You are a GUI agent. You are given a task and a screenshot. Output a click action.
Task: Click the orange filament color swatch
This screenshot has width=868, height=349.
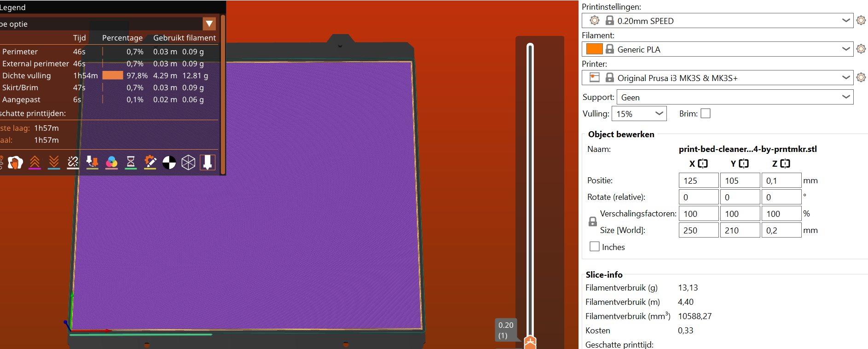595,49
